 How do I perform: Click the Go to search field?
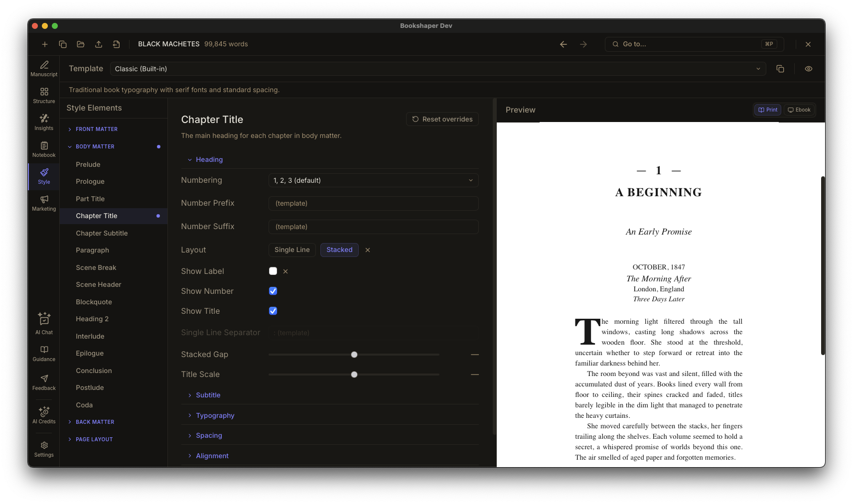(694, 44)
